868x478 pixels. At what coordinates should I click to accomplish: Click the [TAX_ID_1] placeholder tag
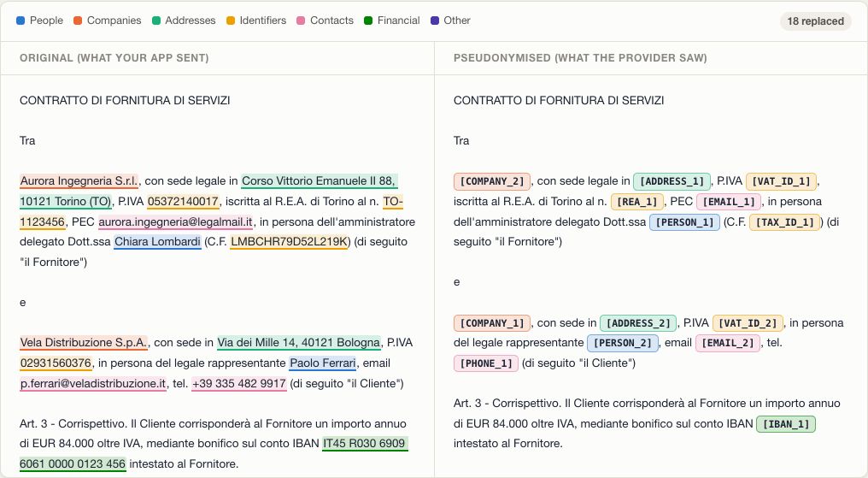tap(784, 222)
